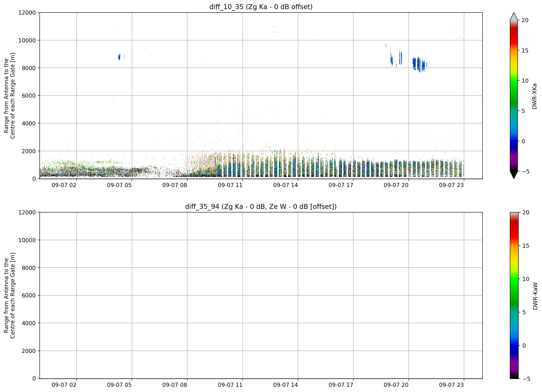This screenshot has width=542, height=392.
Task: Click "09-07 08" on the lower plot's time axis
Action: pyautogui.click(x=175, y=385)
